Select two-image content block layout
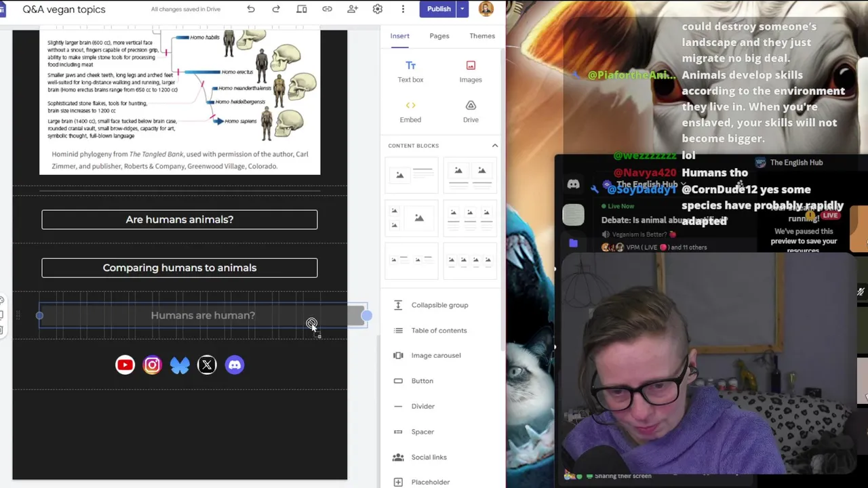Image resolution: width=868 pixels, height=488 pixels. click(469, 176)
